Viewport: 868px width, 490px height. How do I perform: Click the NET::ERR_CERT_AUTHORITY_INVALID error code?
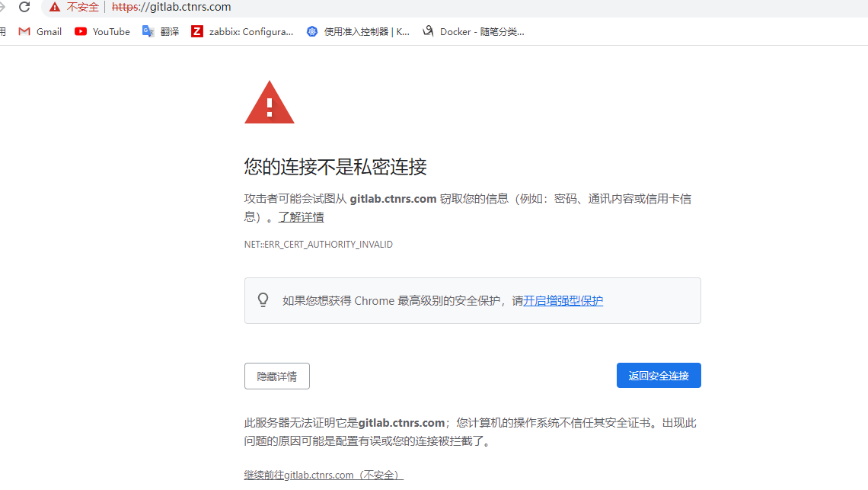[x=318, y=245]
